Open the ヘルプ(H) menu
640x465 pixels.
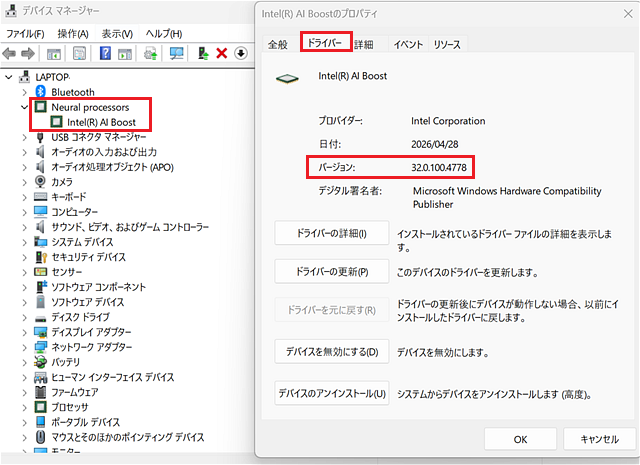[164, 33]
